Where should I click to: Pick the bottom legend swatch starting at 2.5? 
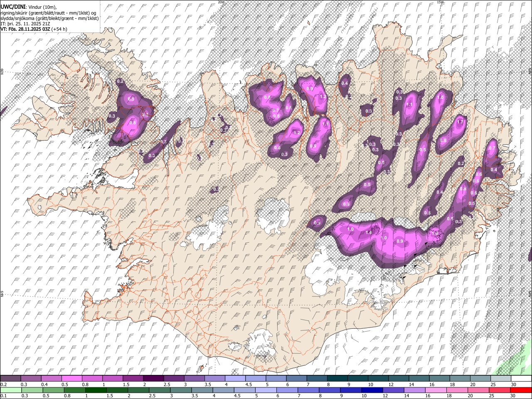(160, 390)
